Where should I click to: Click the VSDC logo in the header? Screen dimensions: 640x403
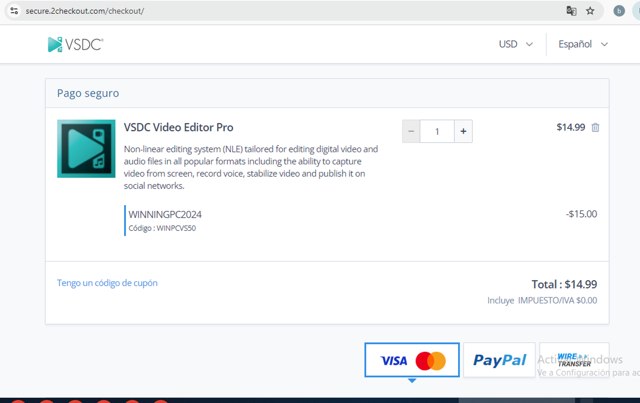pyautogui.click(x=76, y=44)
